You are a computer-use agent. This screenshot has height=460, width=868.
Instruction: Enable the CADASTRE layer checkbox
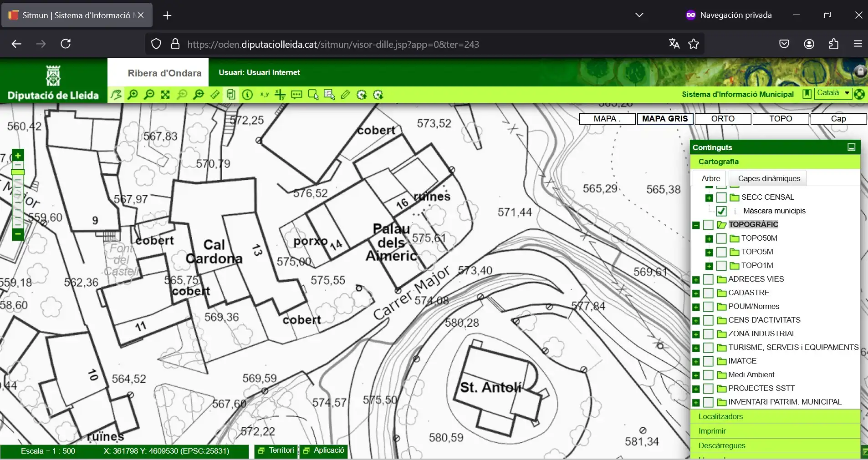pos(708,293)
